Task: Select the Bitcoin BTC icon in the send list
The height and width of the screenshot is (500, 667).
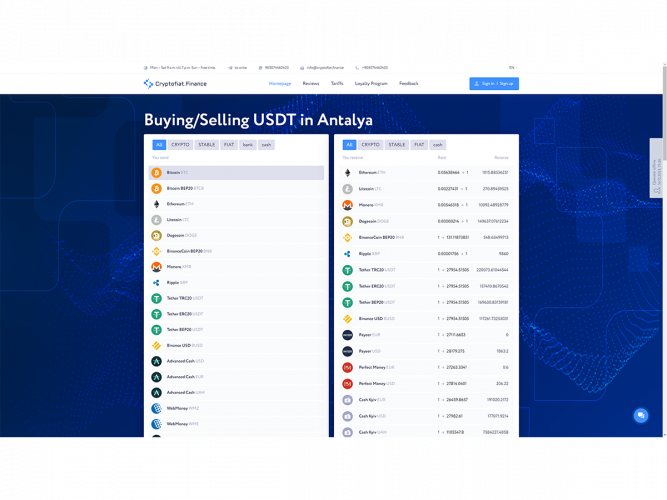Action: pyautogui.click(x=157, y=173)
